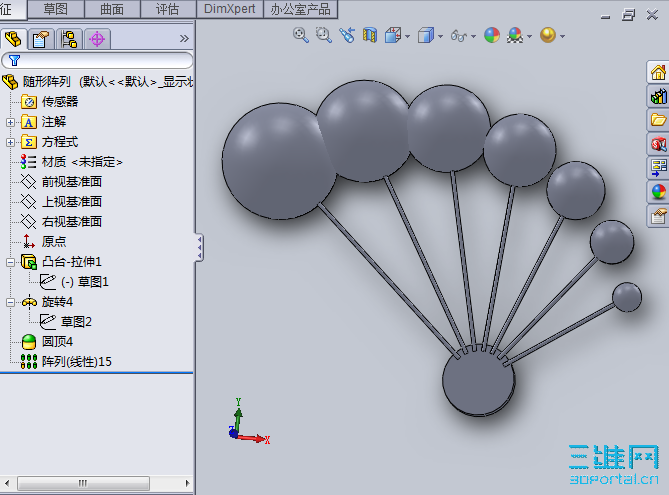Click the filter input field
The image size is (669, 495).
[97, 61]
